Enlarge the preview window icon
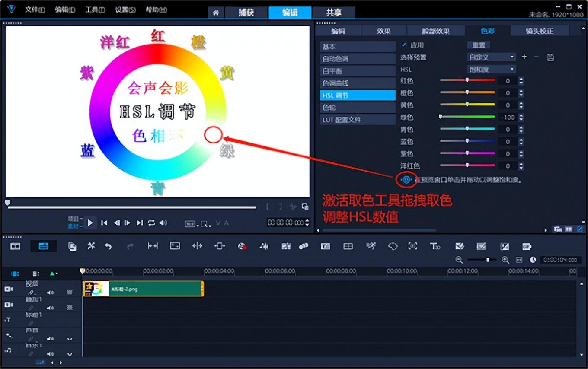 coord(305,207)
